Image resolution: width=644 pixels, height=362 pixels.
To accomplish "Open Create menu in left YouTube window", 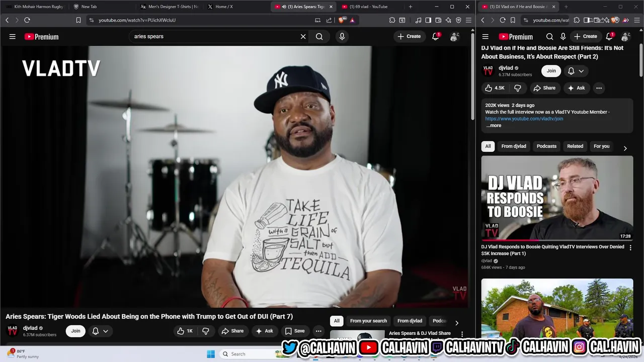I will (409, 36).
